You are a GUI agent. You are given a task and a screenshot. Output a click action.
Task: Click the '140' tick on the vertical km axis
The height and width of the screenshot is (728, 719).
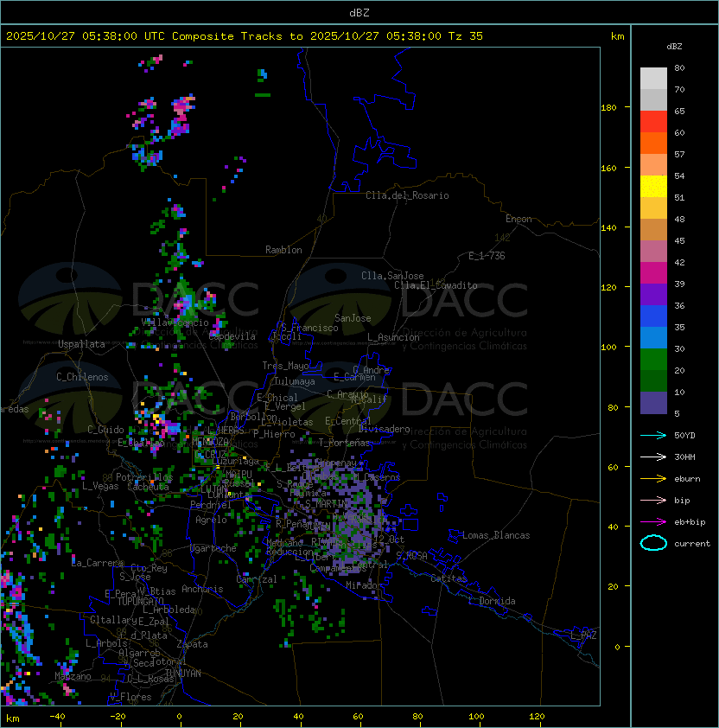(608, 227)
